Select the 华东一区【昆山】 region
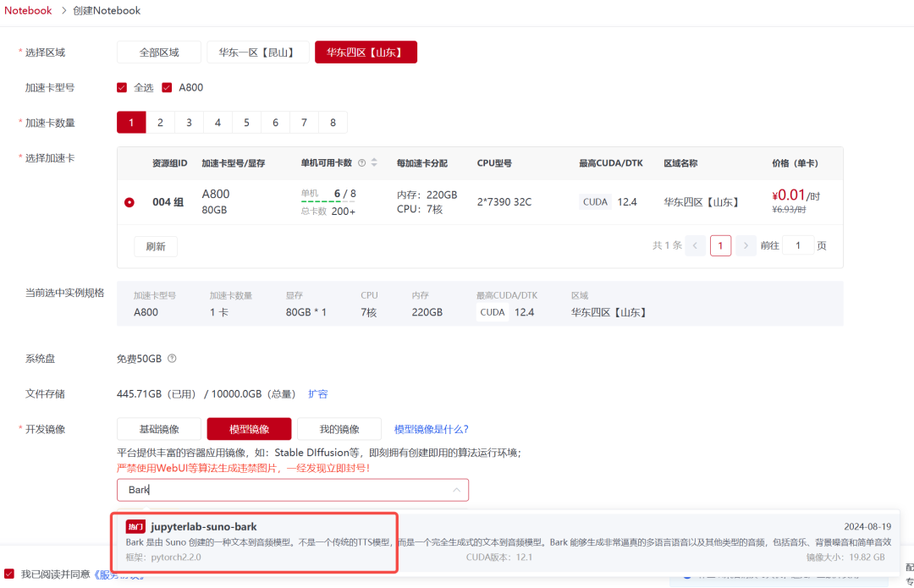This screenshot has height=588, width=914. coord(257,52)
